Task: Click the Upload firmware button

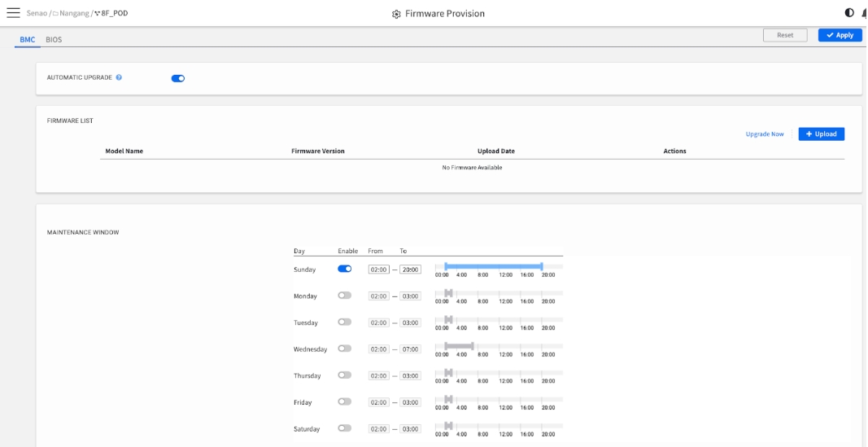Action: click(x=821, y=134)
